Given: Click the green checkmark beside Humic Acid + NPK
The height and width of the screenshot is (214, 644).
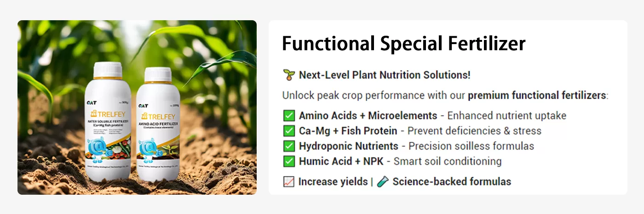Looking at the screenshot, I should click(288, 161).
